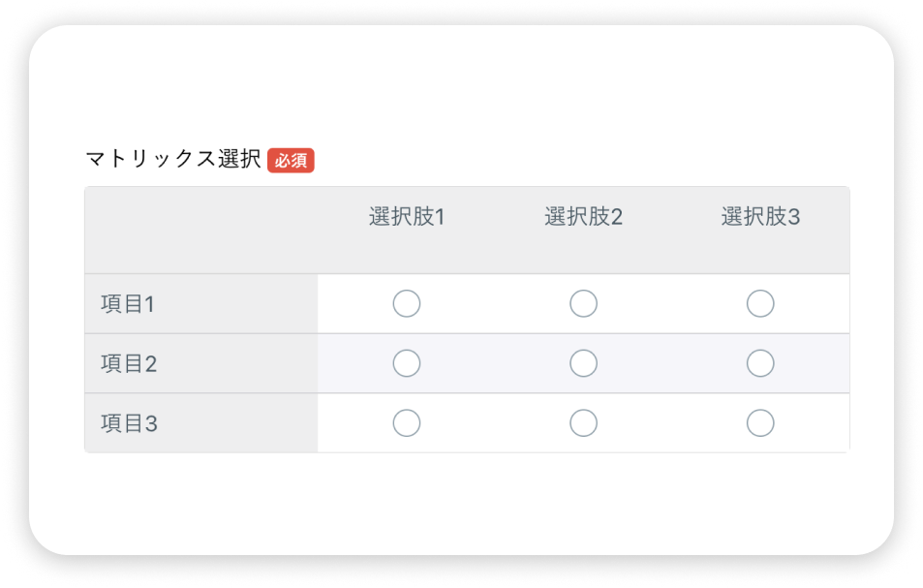Choose 選択肢3 in the 項目2 row
Image resolution: width=923 pixels, height=588 pixels.
coord(760,363)
